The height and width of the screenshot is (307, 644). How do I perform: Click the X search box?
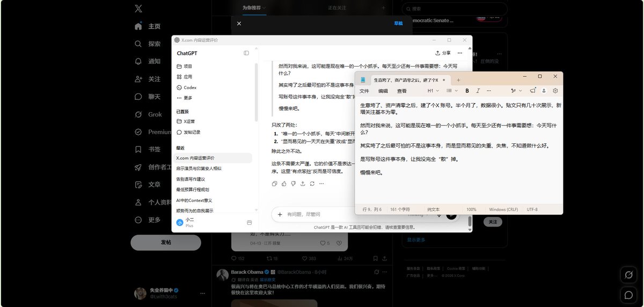[455, 9]
